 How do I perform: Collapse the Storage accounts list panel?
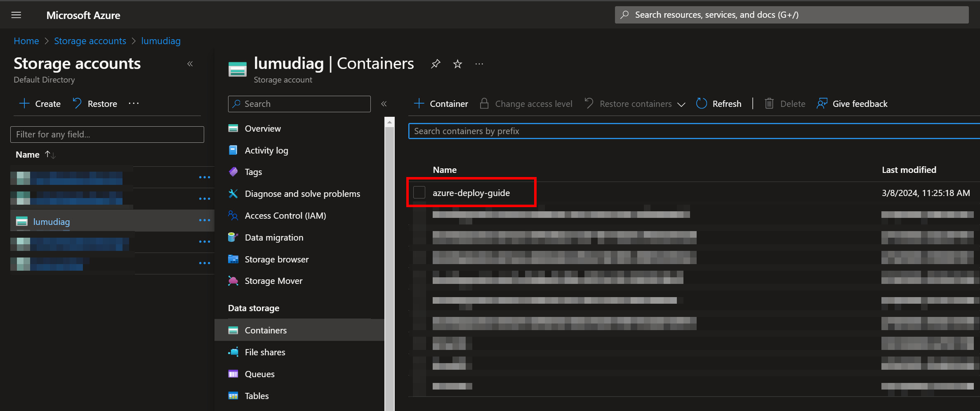(x=190, y=64)
